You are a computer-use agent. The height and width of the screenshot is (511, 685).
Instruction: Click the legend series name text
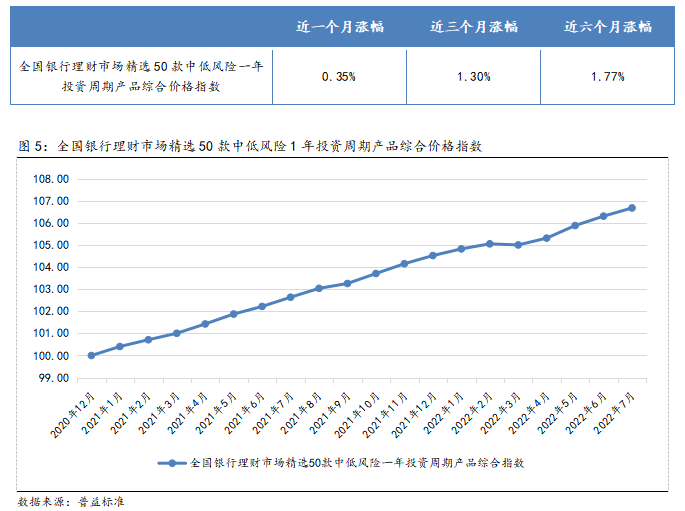[x=357, y=463]
